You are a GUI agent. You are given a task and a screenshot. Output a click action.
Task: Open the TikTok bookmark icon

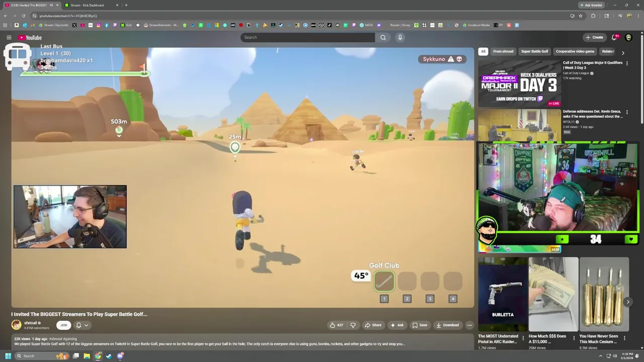tap(329, 25)
